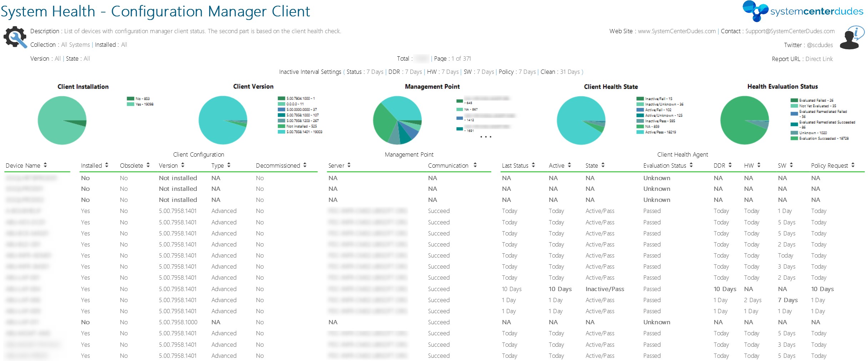Click the person info icon
Screen dimensions: 868x361
coord(852,37)
